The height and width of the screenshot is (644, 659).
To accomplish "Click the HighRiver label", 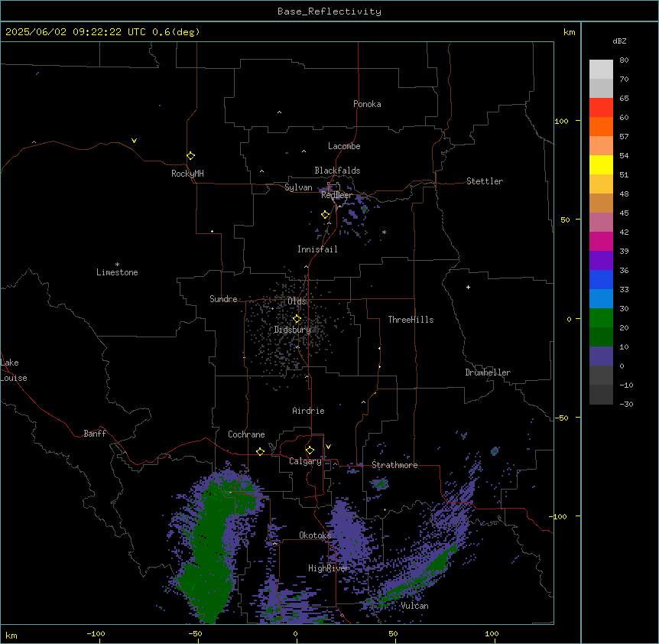I will [329, 568].
